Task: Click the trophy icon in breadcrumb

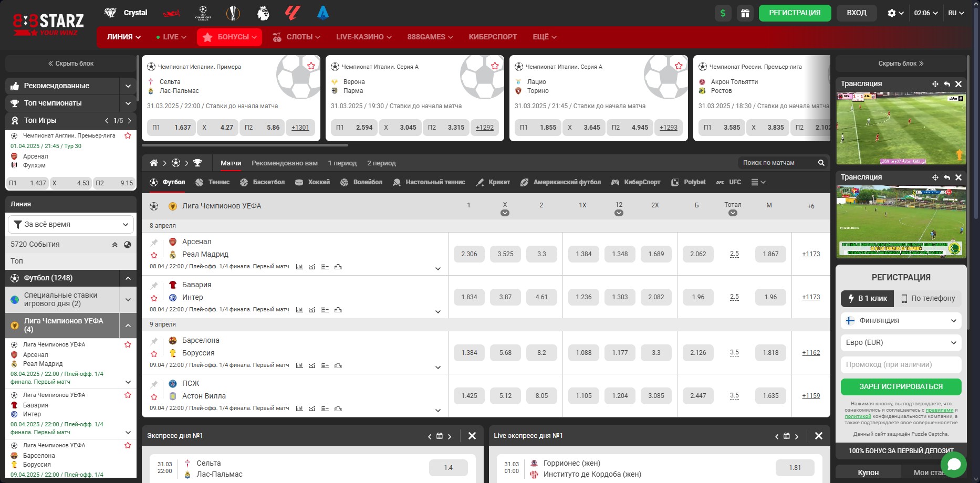Action: [x=197, y=163]
